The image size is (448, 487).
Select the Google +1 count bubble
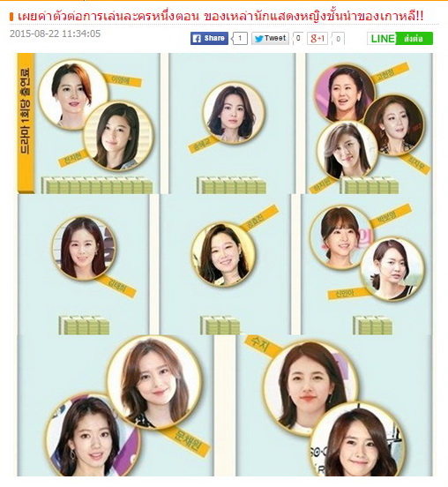[x=338, y=39]
